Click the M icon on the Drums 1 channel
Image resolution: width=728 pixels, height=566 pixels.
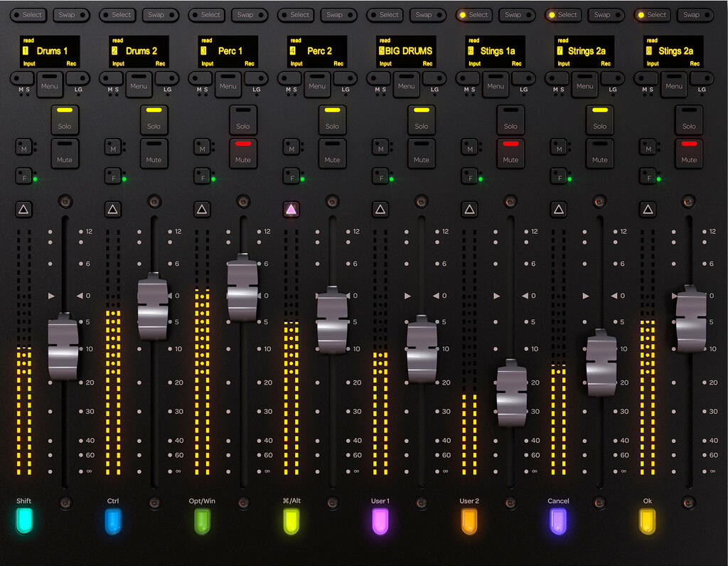tap(20, 90)
